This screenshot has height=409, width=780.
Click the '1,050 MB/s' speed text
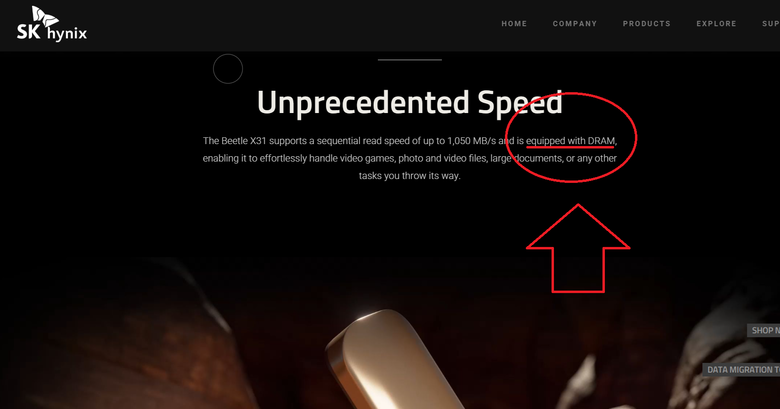click(x=472, y=141)
